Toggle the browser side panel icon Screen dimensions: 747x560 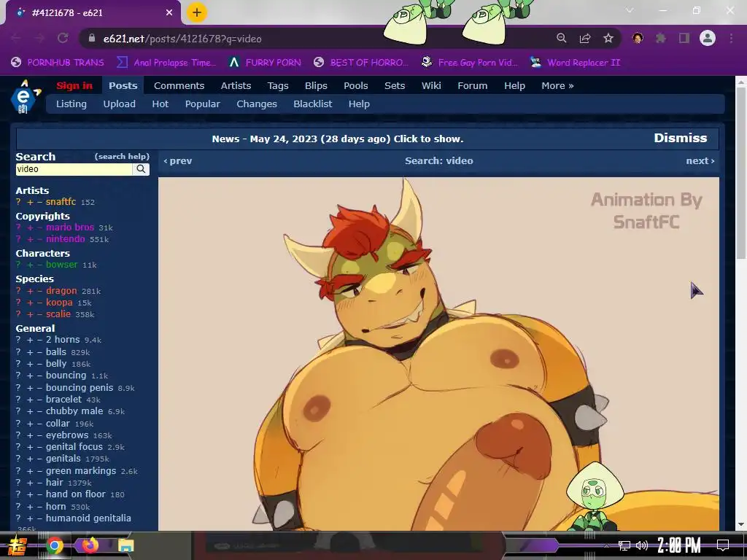[x=684, y=38]
